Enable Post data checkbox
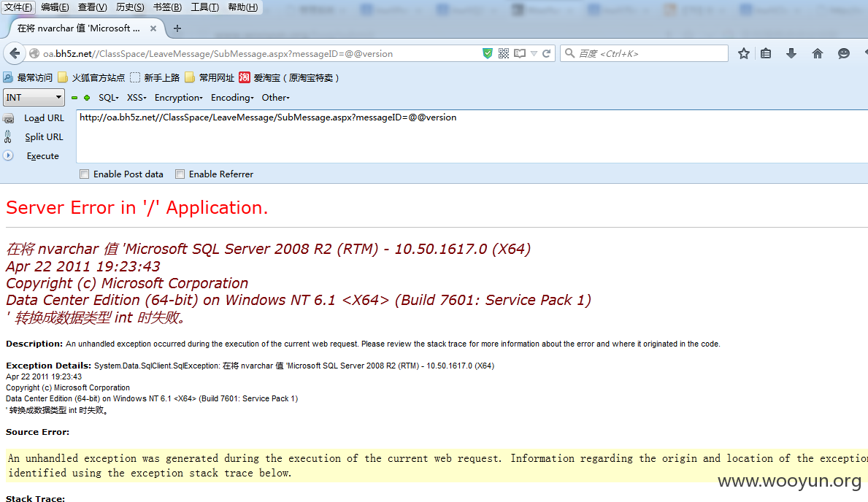 click(84, 174)
